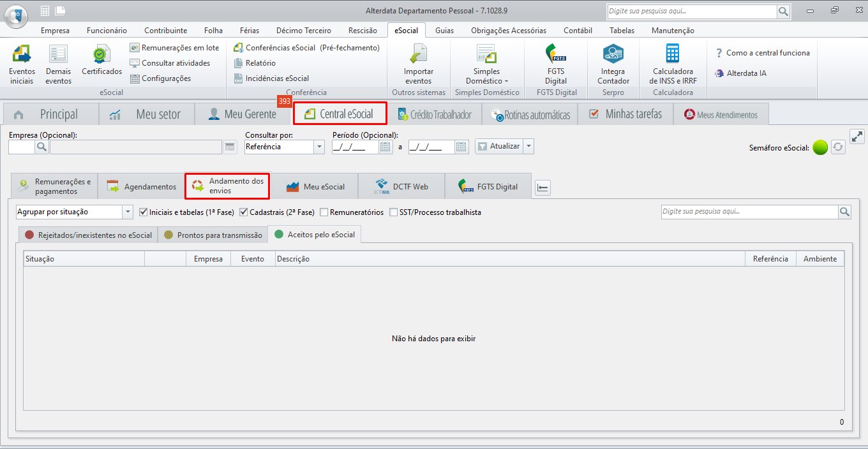Open FGTS Digital sub-tab
Image resolution: width=868 pixels, height=449 pixels.
pyautogui.click(x=488, y=186)
